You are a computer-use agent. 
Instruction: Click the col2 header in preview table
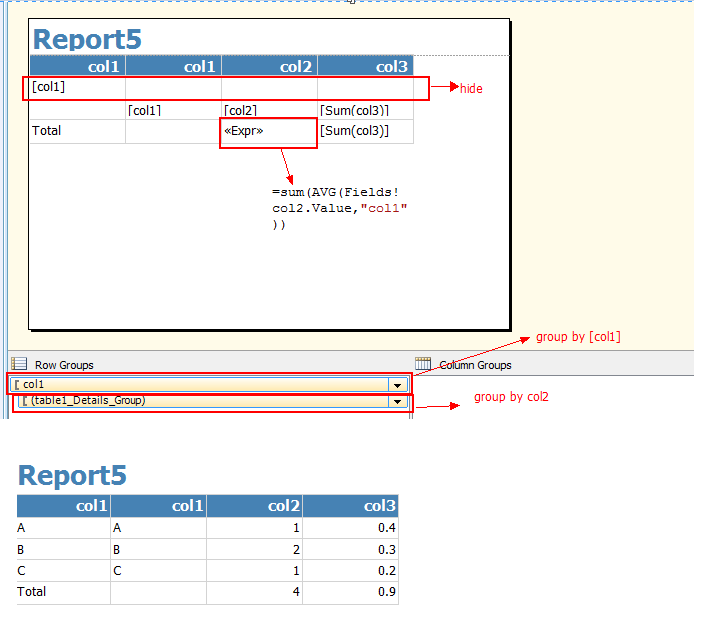pos(254,506)
